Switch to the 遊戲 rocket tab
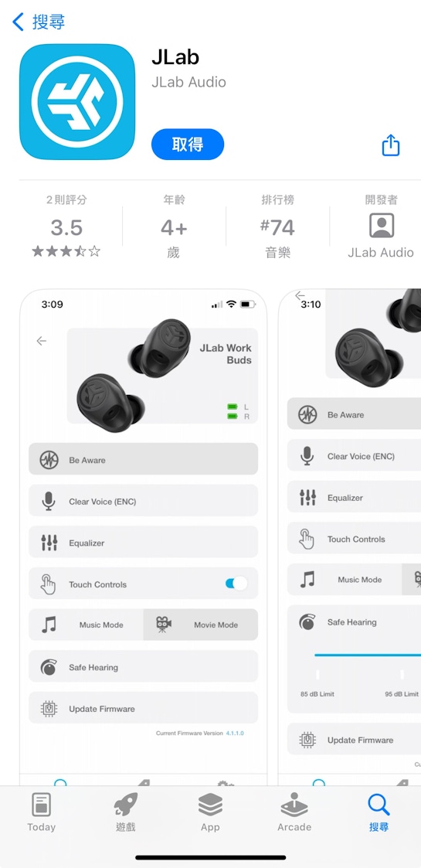 [126, 812]
